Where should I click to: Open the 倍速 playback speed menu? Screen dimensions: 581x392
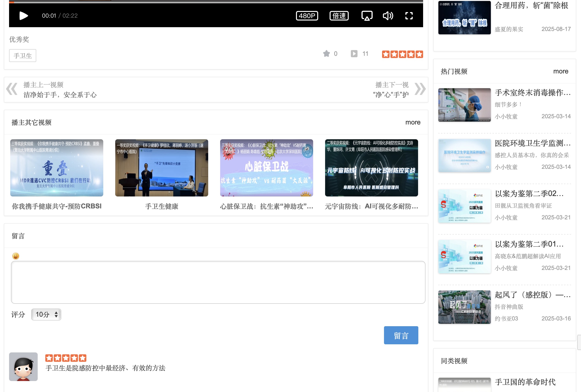tap(339, 16)
